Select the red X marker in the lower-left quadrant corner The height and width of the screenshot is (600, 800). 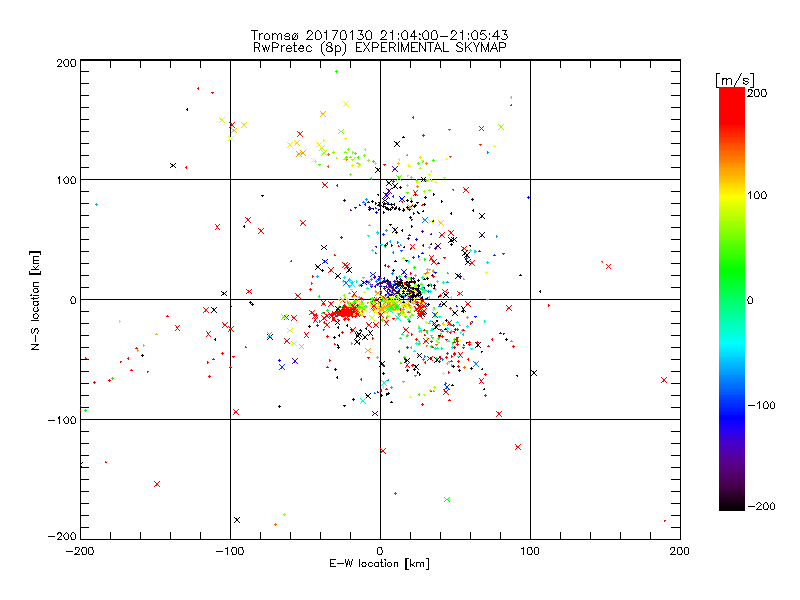click(157, 484)
